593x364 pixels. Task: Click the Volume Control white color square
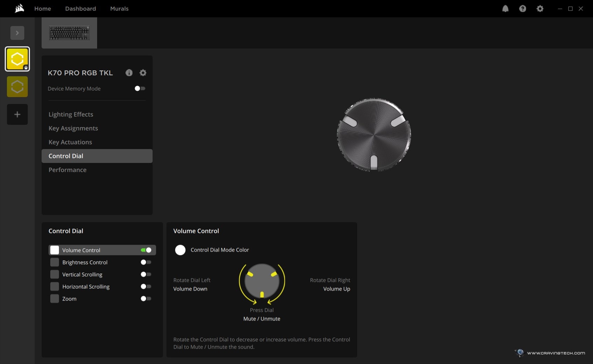(55, 250)
